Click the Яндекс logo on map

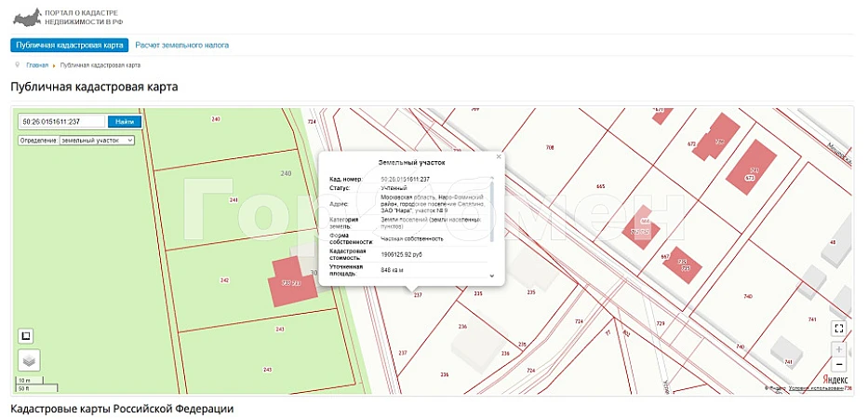(x=835, y=379)
